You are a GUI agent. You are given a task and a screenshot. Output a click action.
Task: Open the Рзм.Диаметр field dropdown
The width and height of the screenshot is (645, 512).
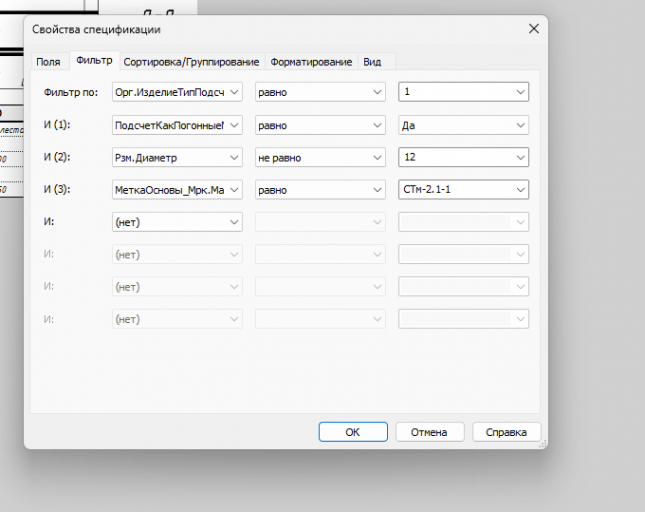click(x=177, y=158)
